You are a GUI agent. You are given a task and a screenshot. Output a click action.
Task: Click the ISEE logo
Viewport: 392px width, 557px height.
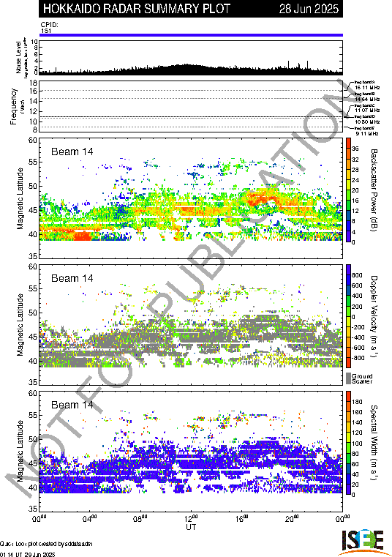click(362, 542)
